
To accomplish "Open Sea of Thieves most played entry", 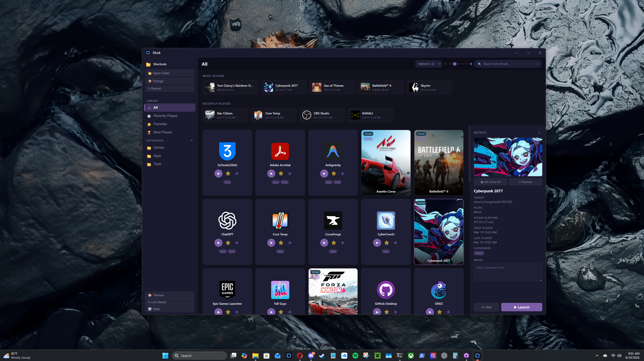I will coord(332,87).
